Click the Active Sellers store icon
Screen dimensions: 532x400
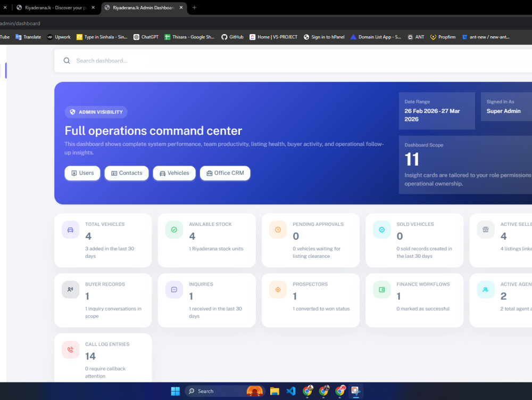486,230
